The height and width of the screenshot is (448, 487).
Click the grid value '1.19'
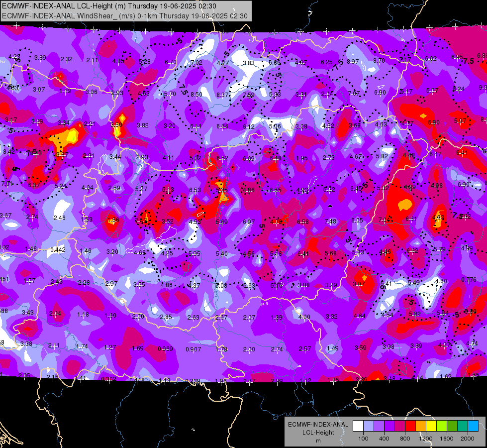(x=65, y=91)
